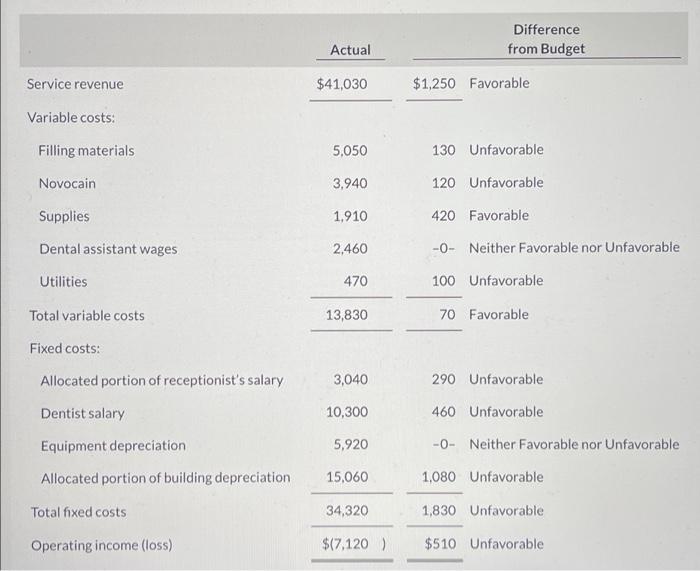Click the Novocain actual value 3,940

[x=350, y=184]
